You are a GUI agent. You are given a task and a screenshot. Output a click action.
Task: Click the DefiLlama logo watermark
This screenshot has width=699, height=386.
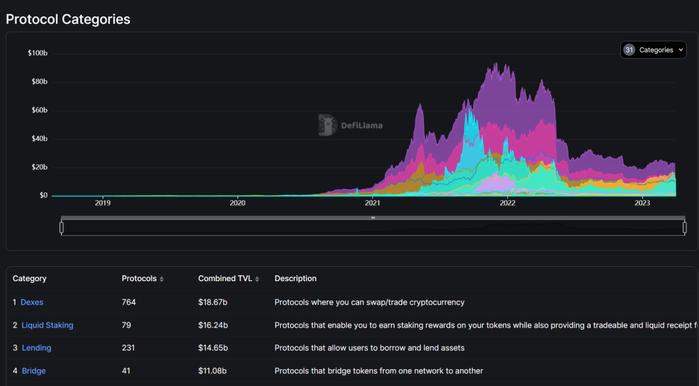click(350, 125)
